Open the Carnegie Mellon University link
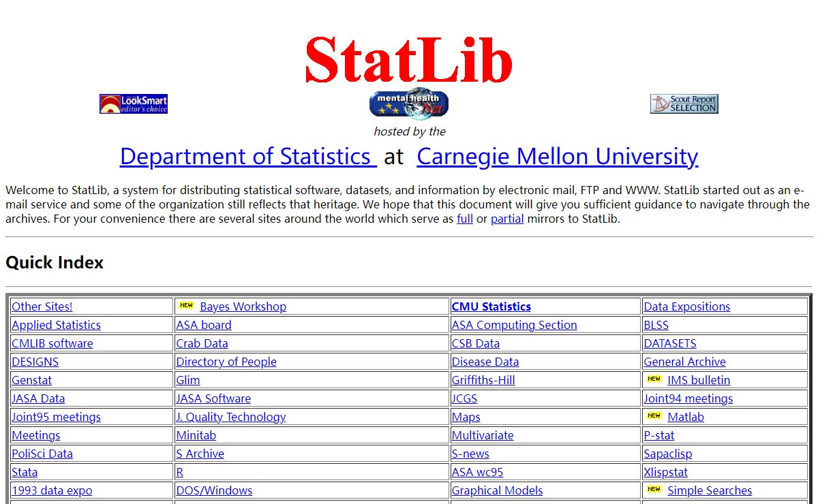The width and height of the screenshot is (818, 504). coord(557,157)
